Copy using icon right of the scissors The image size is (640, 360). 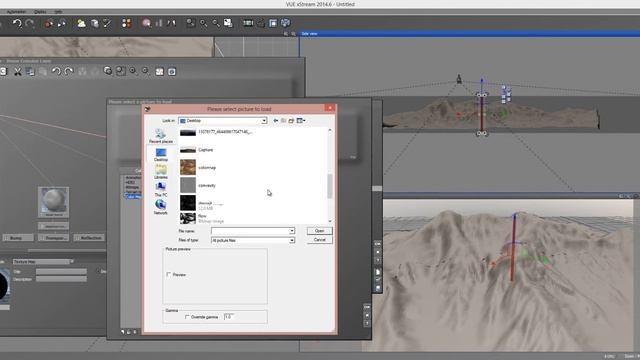pos(30,72)
